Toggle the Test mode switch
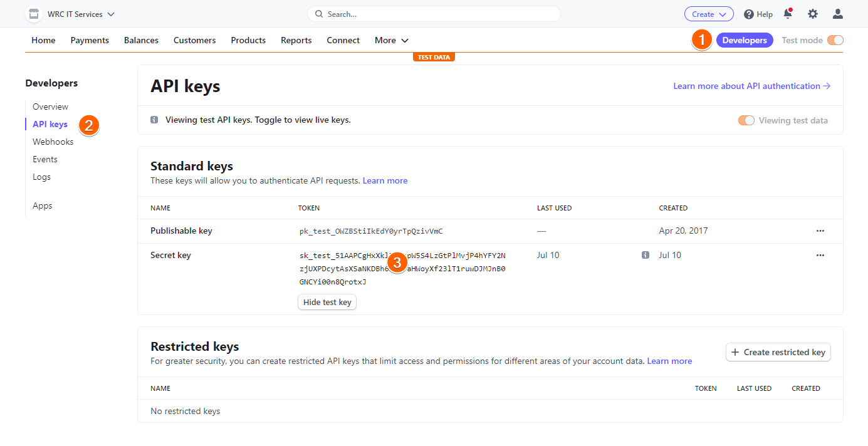The image size is (868, 446). (835, 40)
